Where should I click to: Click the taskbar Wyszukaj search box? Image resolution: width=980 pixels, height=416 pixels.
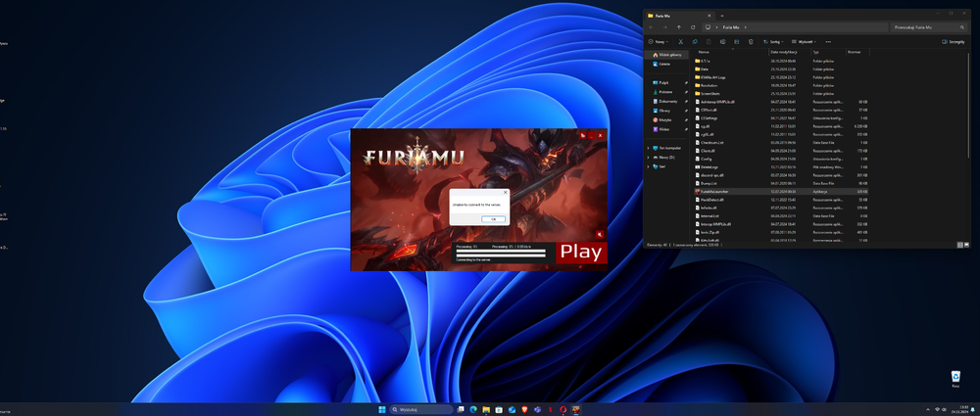click(421, 410)
